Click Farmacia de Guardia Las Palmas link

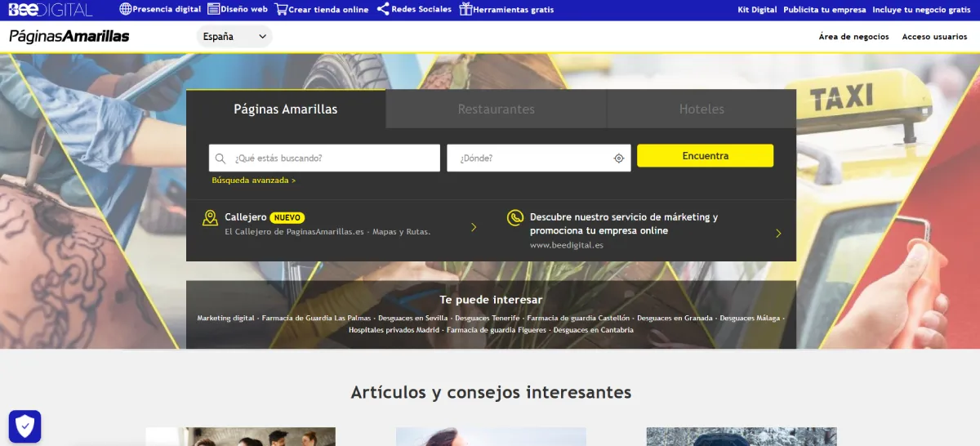316,318
